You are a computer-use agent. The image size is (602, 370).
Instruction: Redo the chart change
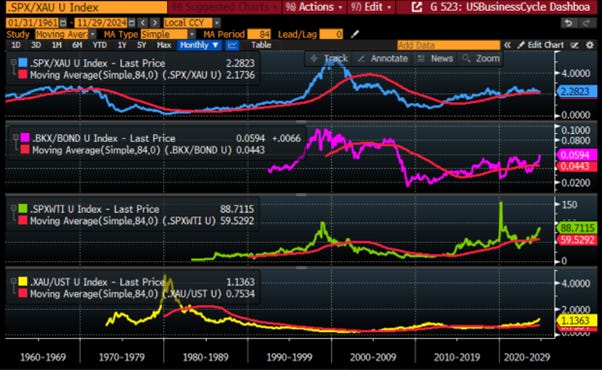tap(587, 23)
